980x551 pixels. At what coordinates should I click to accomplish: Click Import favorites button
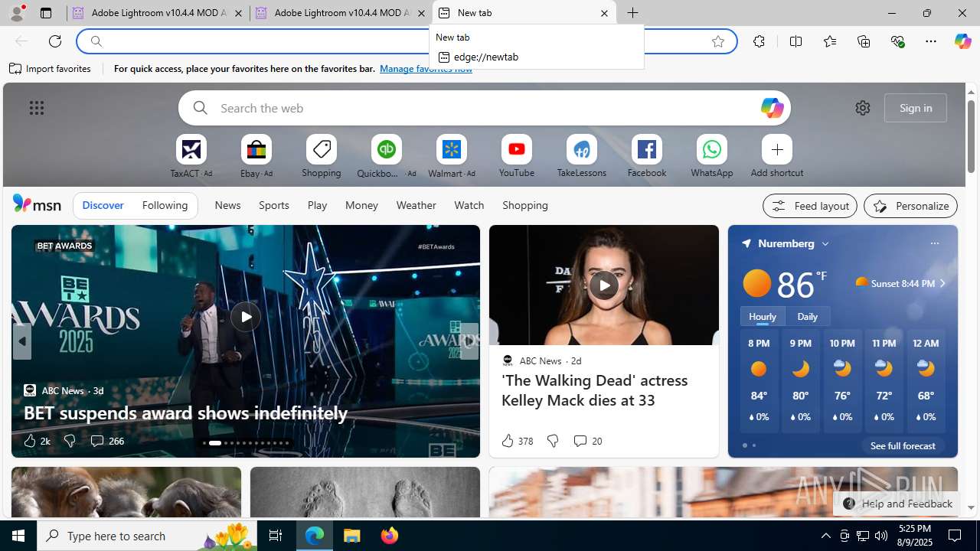tap(51, 69)
